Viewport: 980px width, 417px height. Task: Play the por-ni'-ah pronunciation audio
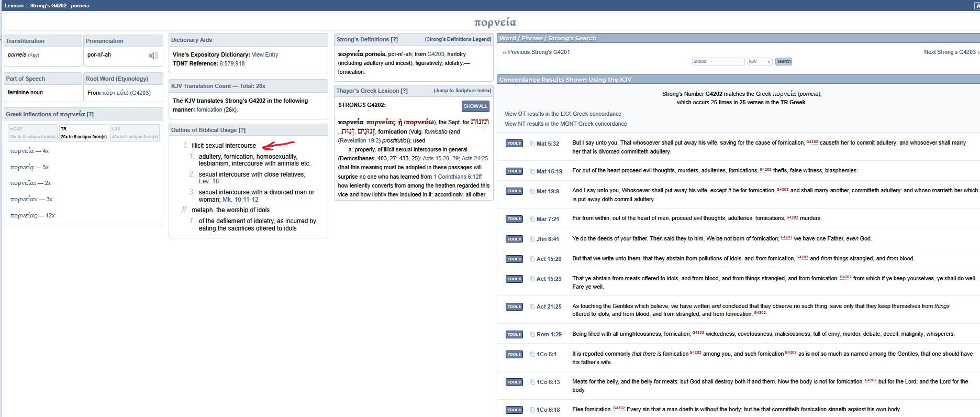[153, 56]
